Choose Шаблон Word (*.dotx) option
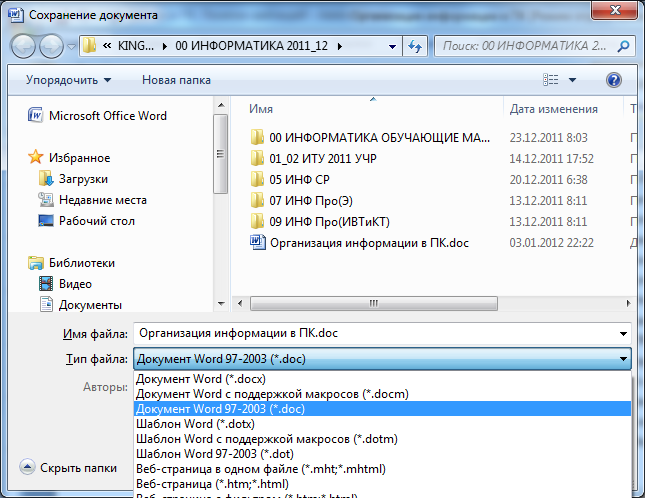The width and height of the screenshot is (645, 498). [383, 424]
